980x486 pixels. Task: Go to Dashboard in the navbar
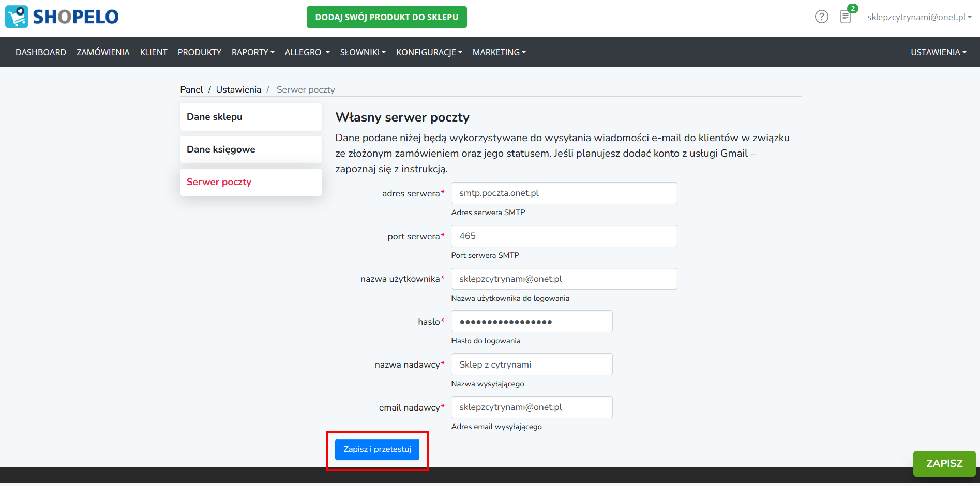41,52
